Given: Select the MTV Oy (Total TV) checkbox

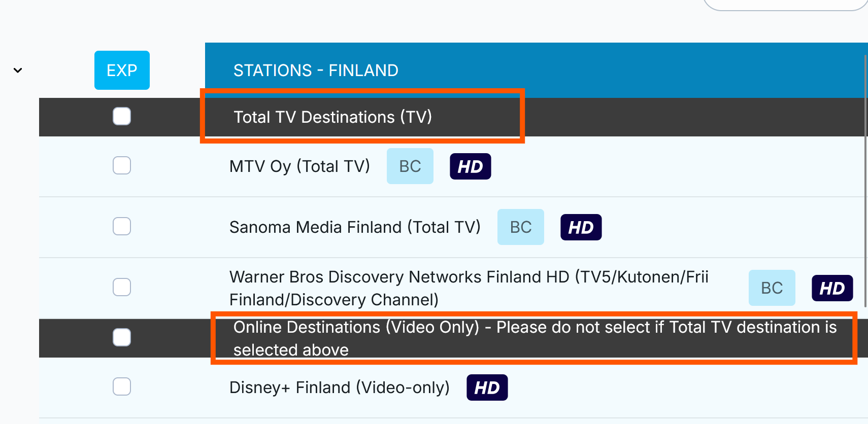Looking at the screenshot, I should click(122, 165).
